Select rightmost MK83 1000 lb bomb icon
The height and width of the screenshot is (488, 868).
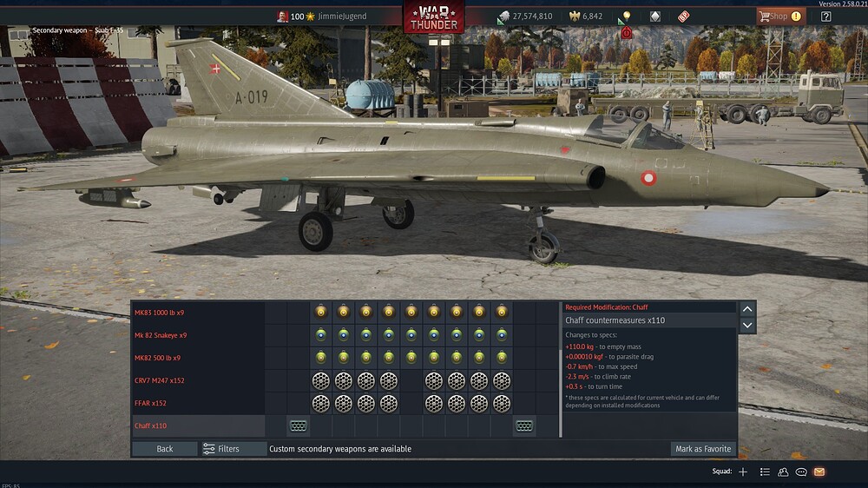click(502, 313)
